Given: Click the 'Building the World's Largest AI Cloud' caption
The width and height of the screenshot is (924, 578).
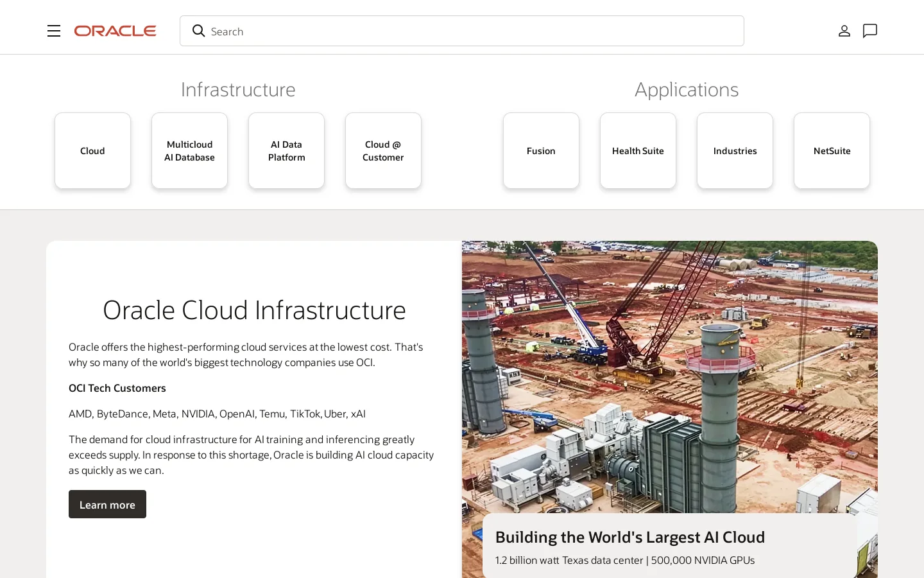Looking at the screenshot, I should 630,537.
